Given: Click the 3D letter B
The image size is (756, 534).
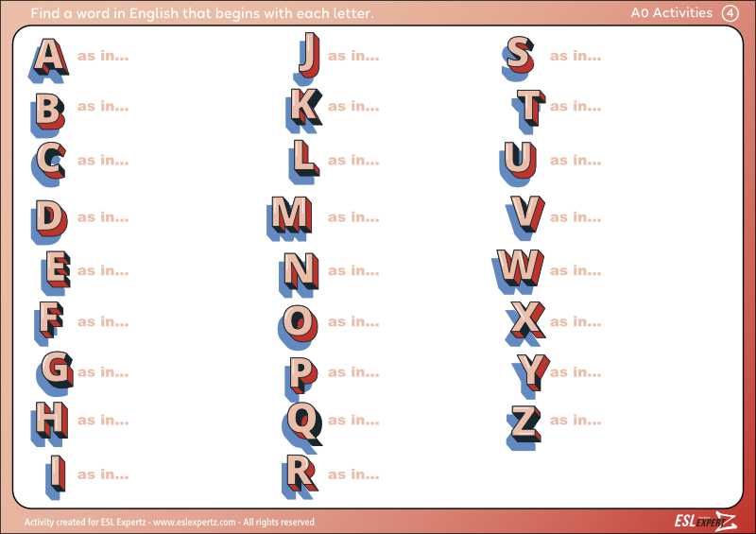Looking at the screenshot, I should click(x=48, y=113).
